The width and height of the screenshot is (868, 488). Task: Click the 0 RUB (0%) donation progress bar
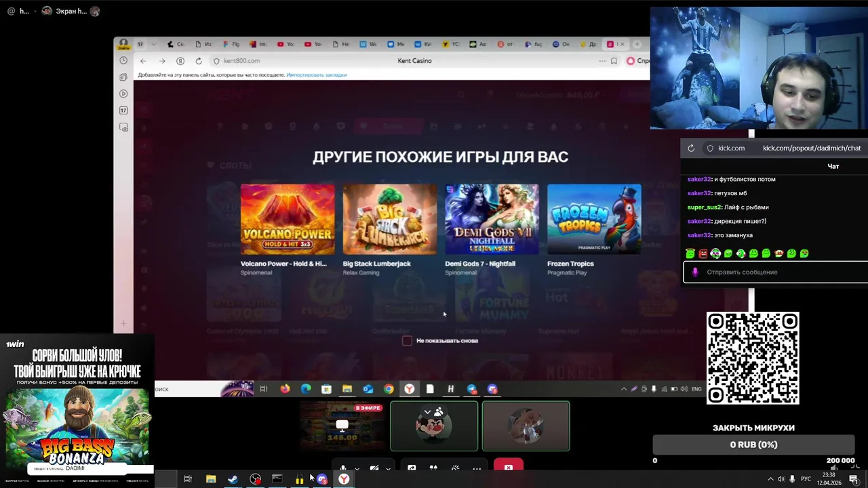(753, 445)
